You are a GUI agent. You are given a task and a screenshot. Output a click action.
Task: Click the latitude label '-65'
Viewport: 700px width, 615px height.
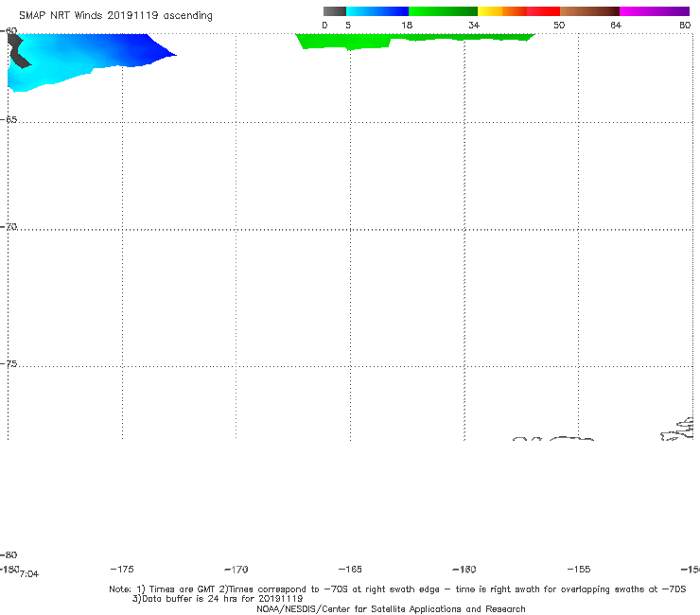(9, 120)
